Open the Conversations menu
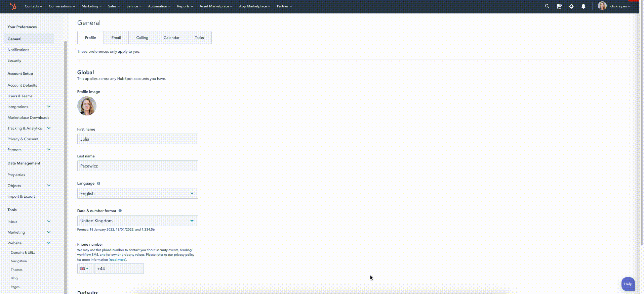The height and width of the screenshot is (294, 644). pyautogui.click(x=62, y=6)
